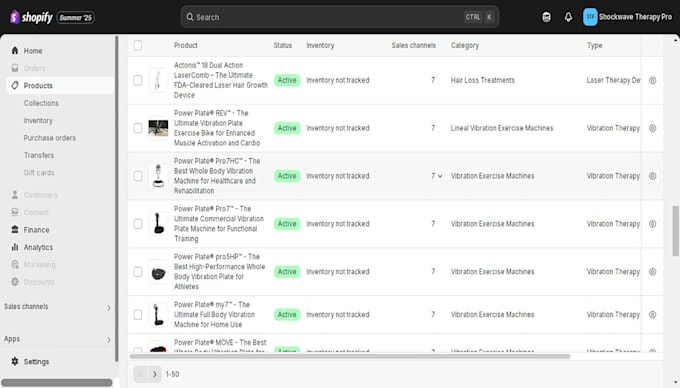Screen dimensions: 680x388
Task: Preview Actonis LaserComb with eye icon
Action: click(652, 80)
